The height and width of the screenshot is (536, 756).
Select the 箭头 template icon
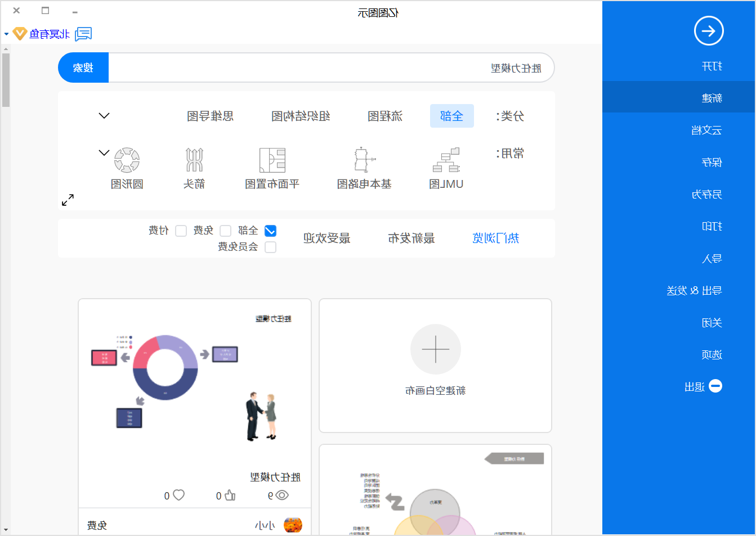tap(194, 160)
